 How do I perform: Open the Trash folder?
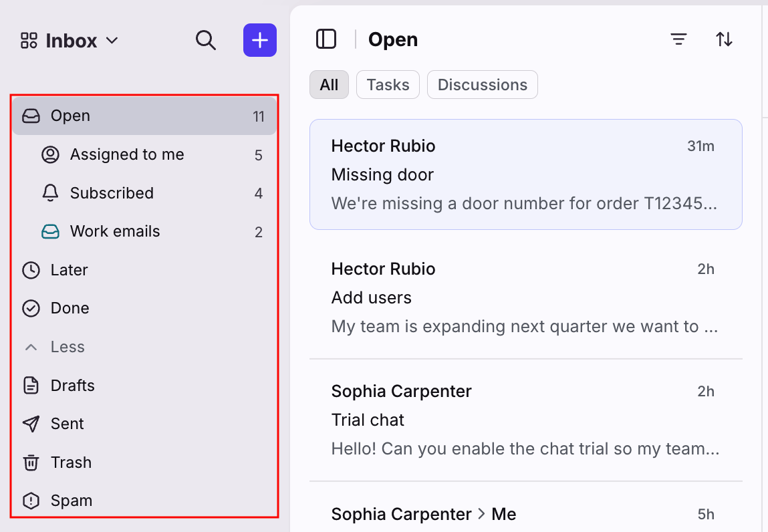(144, 462)
